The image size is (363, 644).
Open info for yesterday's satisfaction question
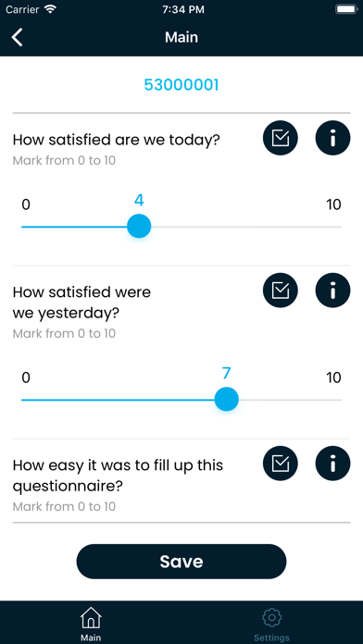(x=332, y=291)
